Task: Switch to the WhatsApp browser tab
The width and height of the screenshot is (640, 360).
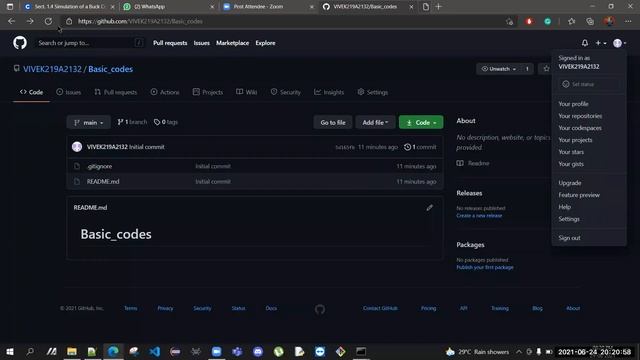Action: tap(169, 7)
